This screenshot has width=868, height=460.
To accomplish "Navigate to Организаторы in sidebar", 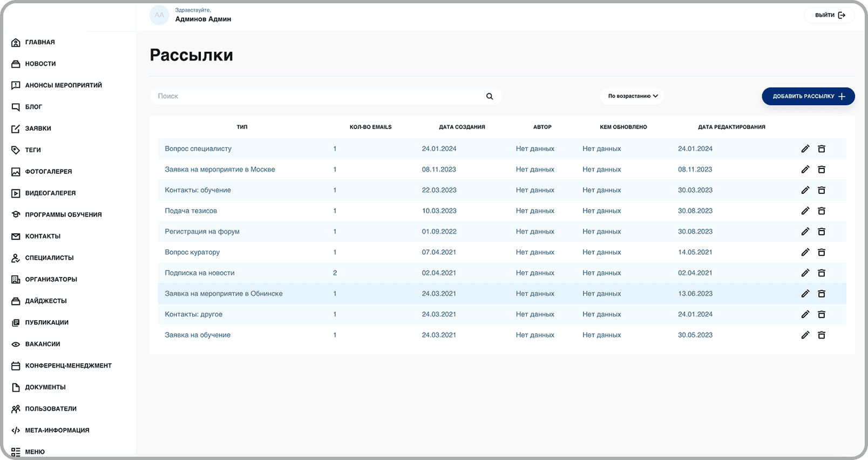I will pyautogui.click(x=51, y=280).
